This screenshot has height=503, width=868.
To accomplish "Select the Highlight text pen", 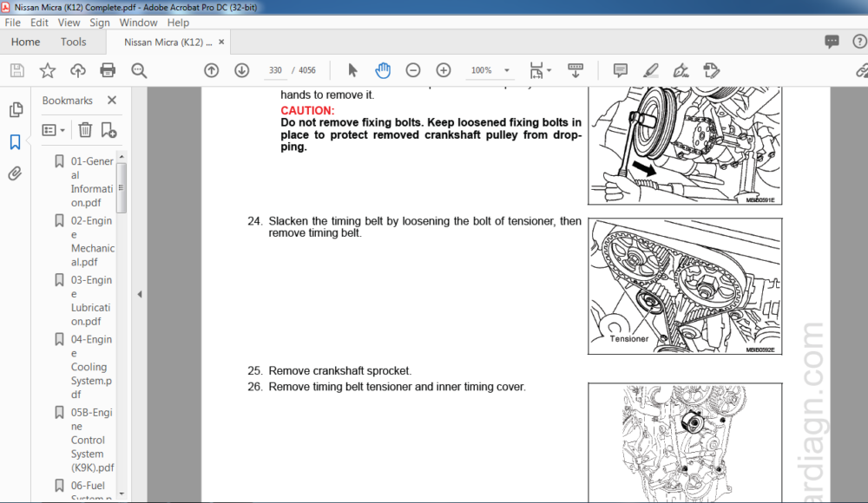I will coord(650,70).
